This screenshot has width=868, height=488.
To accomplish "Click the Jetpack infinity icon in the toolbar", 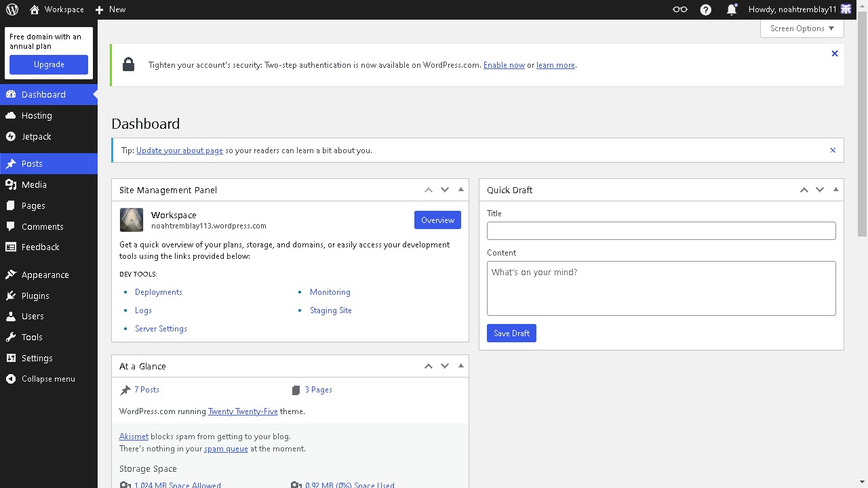I will click(x=679, y=9).
